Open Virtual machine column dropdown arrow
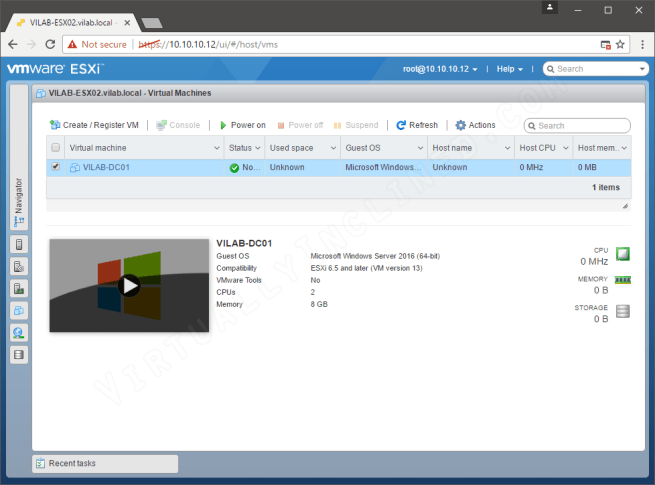The image size is (655, 485). [217, 148]
